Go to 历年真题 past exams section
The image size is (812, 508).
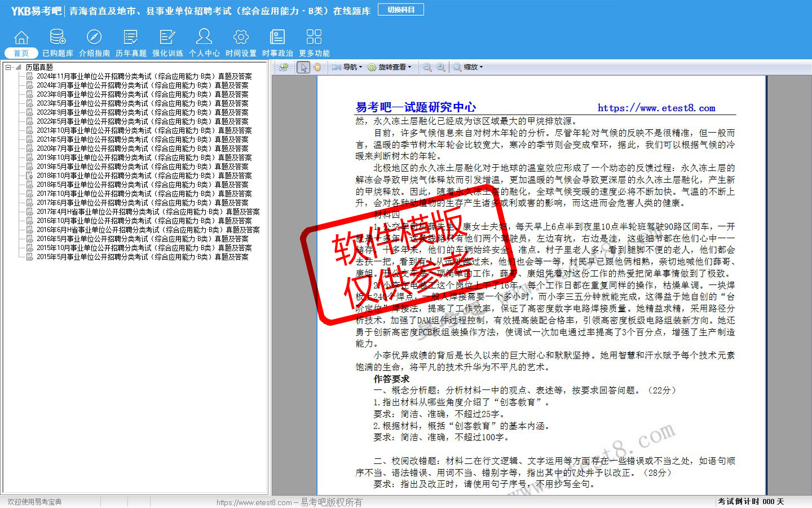[131, 43]
